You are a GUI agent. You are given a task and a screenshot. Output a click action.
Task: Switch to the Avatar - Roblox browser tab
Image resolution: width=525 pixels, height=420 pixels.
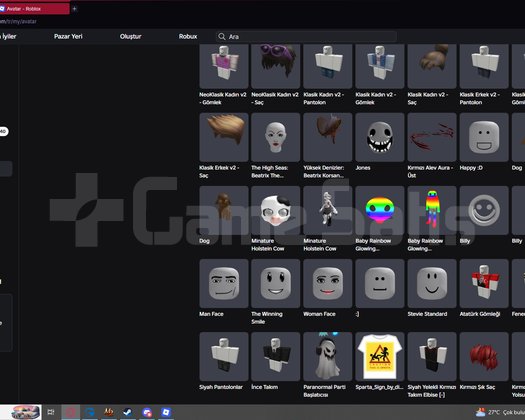point(34,9)
